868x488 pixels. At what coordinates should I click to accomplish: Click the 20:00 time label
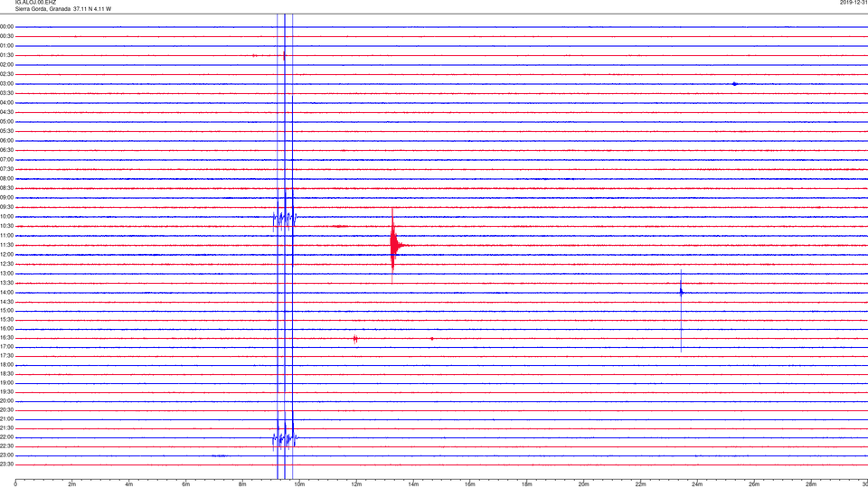tap(6, 400)
